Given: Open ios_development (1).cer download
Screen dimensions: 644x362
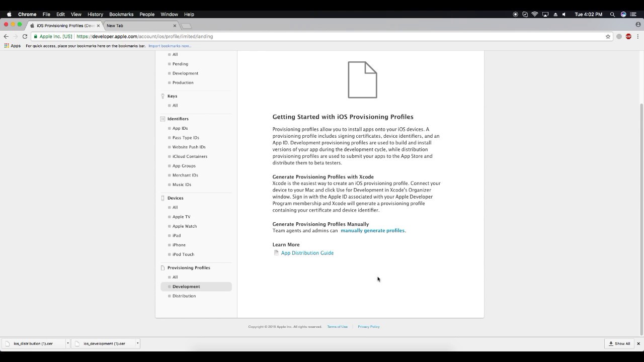Looking at the screenshot, I should [x=104, y=343].
